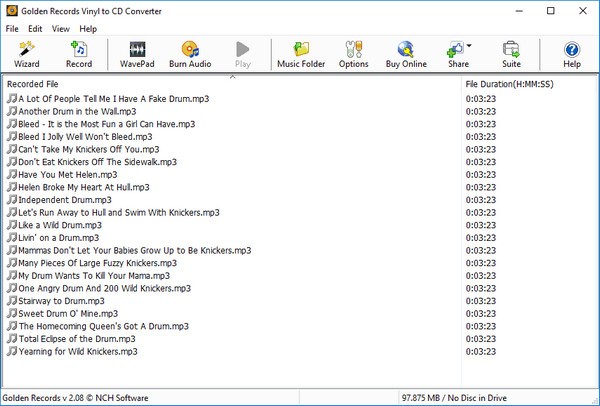Open the View menu
600x406 pixels.
pos(61,29)
